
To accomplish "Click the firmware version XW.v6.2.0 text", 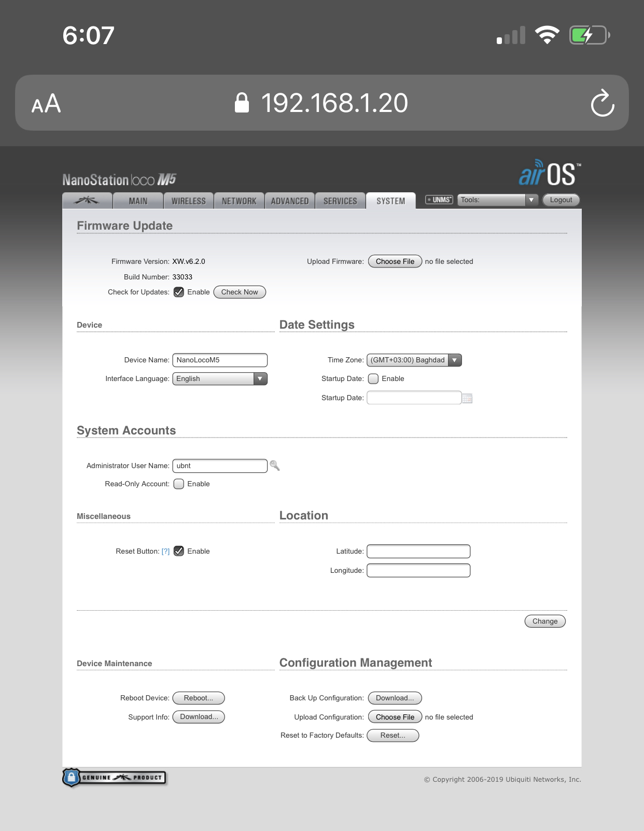I will point(189,261).
